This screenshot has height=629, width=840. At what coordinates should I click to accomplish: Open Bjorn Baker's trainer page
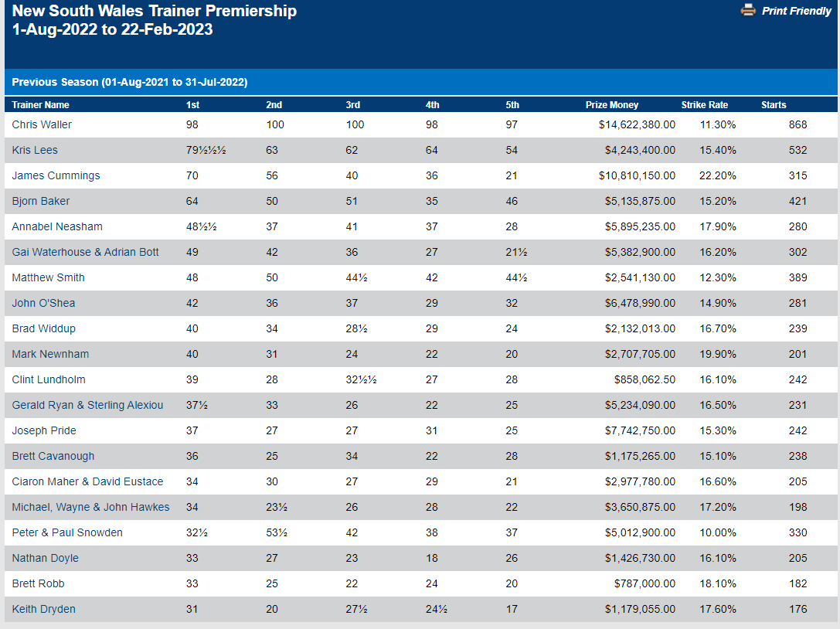pyautogui.click(x=41, y=201)
